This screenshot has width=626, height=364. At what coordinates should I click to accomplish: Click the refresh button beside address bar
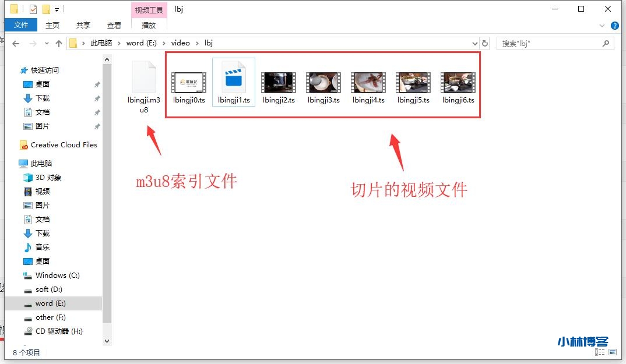click(484, 44)
